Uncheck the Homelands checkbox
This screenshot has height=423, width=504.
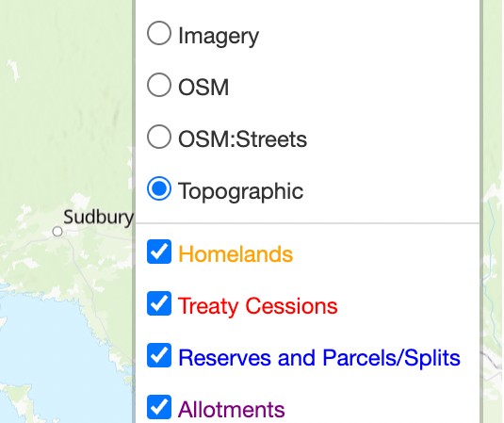point(159,252)
